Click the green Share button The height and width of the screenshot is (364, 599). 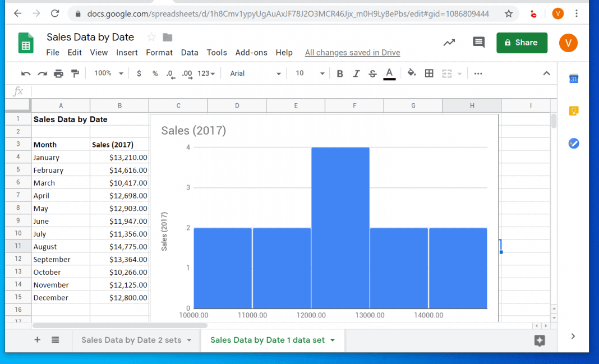coord(522,42)
